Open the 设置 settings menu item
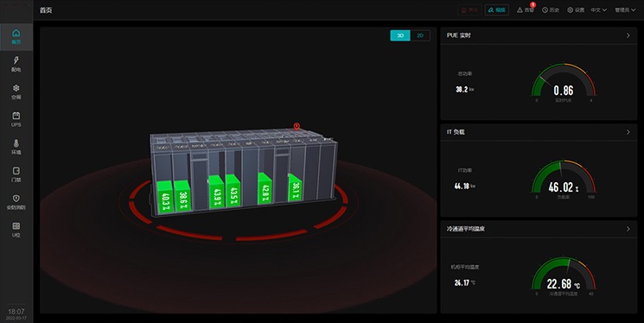Viewport: 644px width, 323px height. [x=576, y=9]
